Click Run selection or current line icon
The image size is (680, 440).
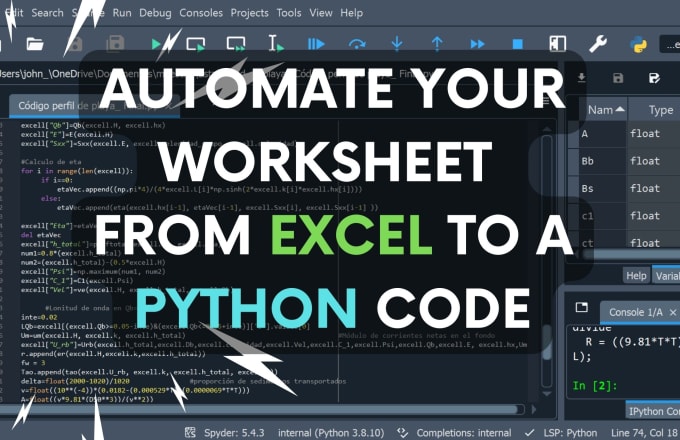click(275, 44)
